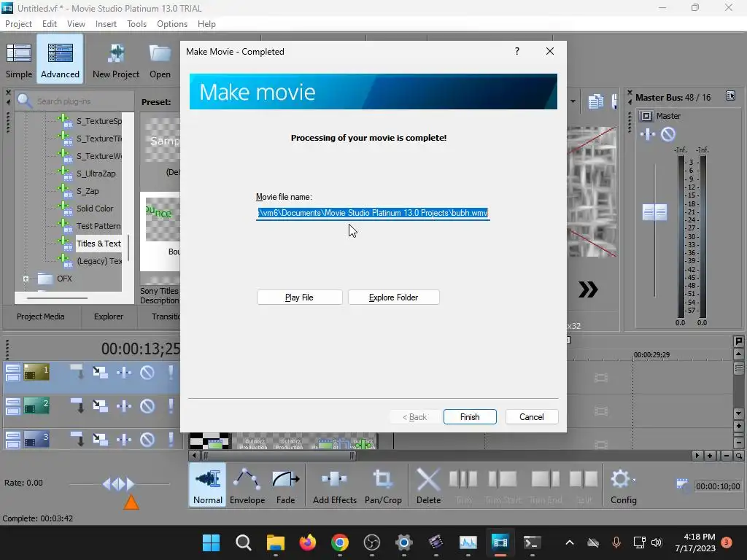Solo track 2

(171, 405)
